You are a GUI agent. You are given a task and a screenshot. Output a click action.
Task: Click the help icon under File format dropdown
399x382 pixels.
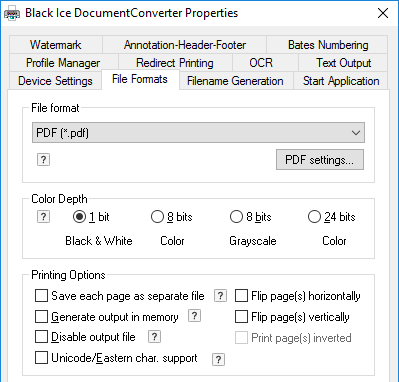point(43,160)
